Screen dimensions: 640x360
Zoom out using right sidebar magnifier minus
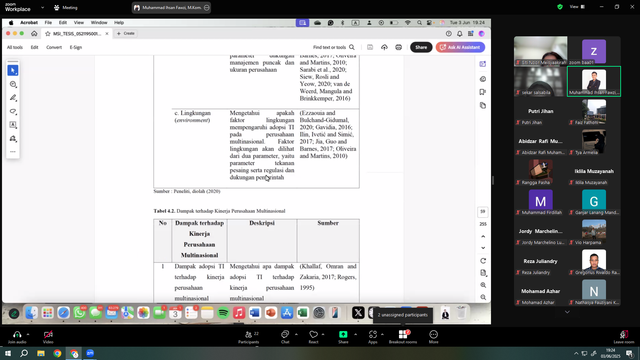point(483,298)
